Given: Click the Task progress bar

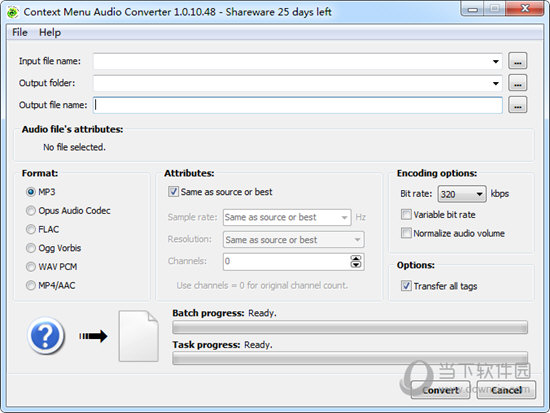Looking at the screenshot, I should [x=350, y=358].
